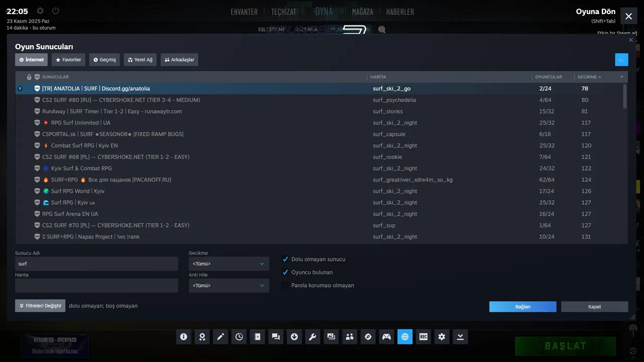This screenshot has width=644, height=362.
Task: Toggle 'Dolu olmayan sunucu' checkbox
Action: (x=285, y=259)
